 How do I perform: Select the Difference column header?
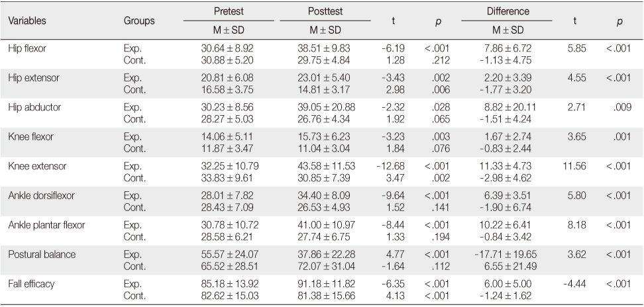coord(508,11)
